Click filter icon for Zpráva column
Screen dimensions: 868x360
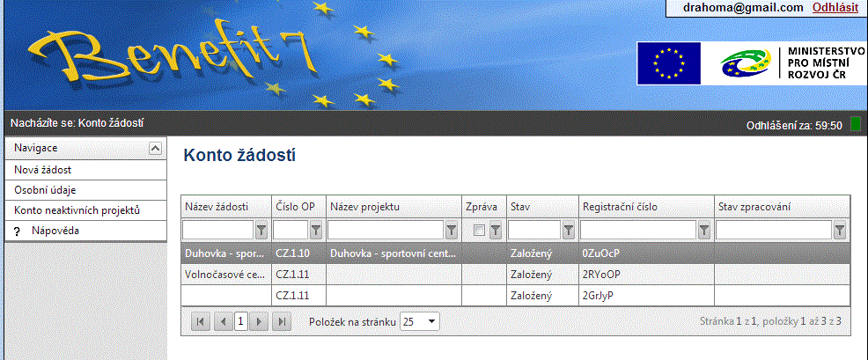click(x=496, y=231)
